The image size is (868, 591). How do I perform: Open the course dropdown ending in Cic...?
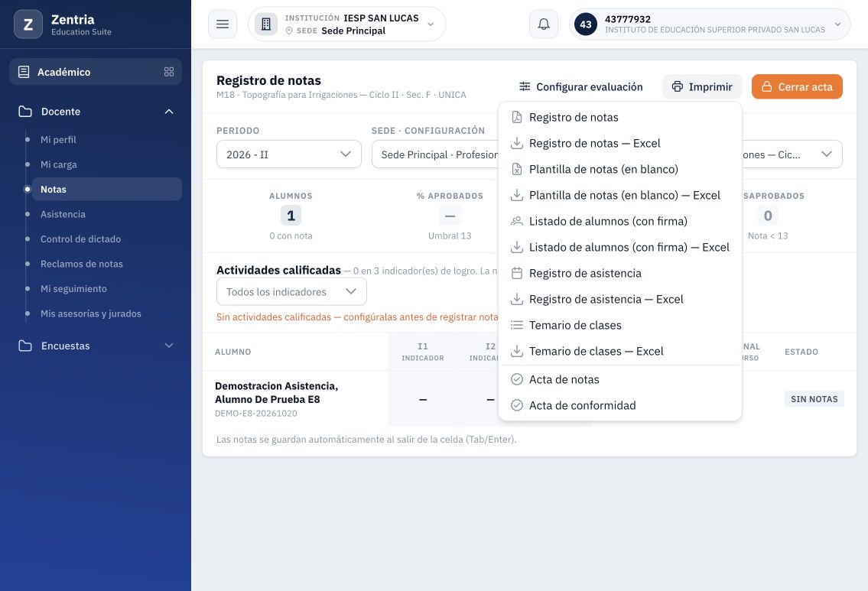[x=792, y=154]
